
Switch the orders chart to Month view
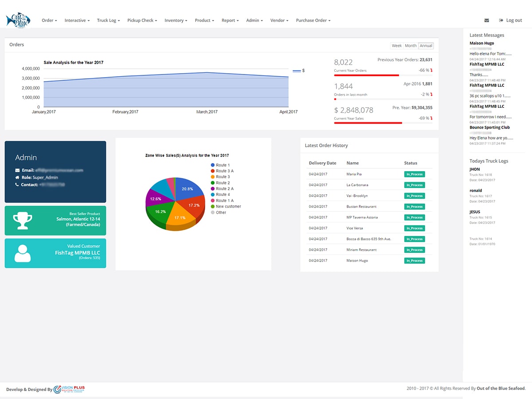[x=411, y=46]
